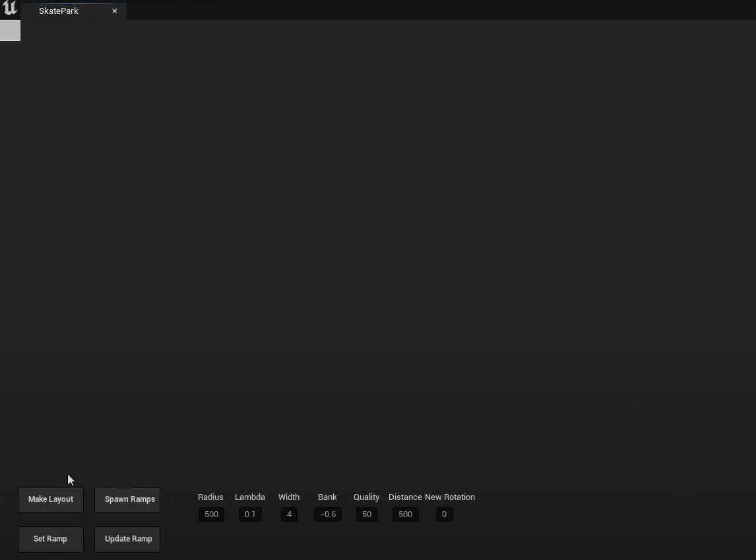The image size is (756, 560).
Task: Click the Distance value field showing 500
Action: [406, 514]
